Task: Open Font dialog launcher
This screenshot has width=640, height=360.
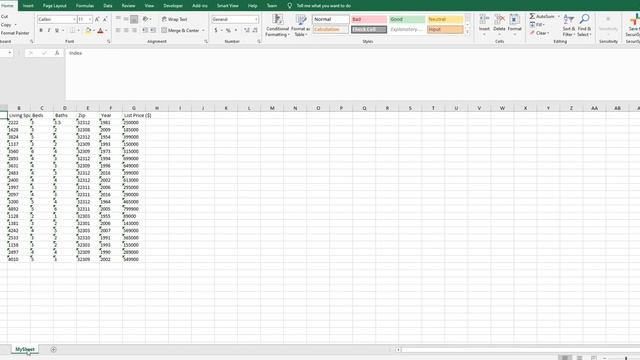Action: pyautogui.click(x=109, y=42)
